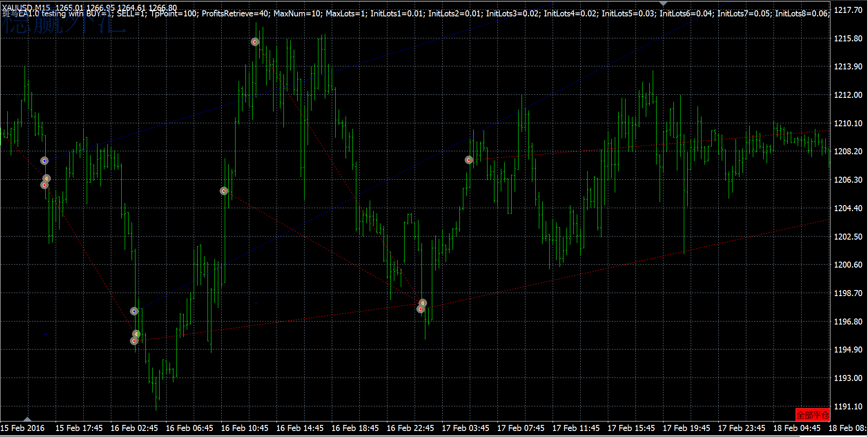Click the chart shift triangle on the top edge
Screen dimensions: 868x437
pos(664,3)
